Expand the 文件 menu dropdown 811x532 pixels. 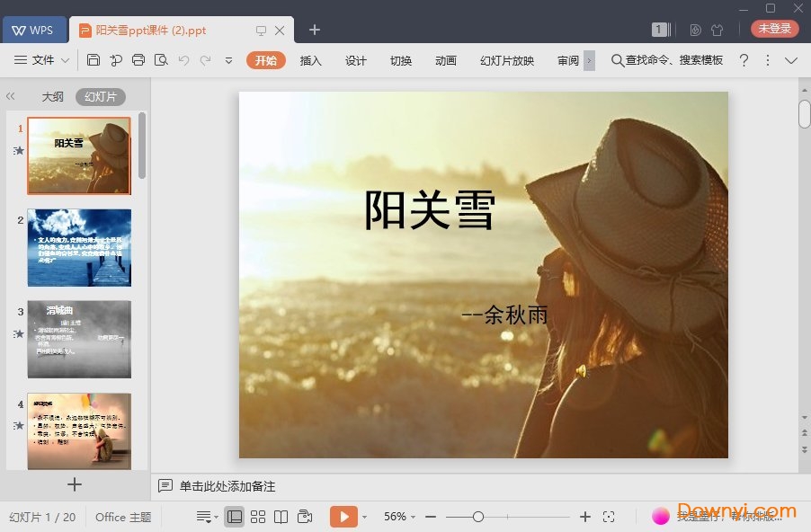point(42,60)
